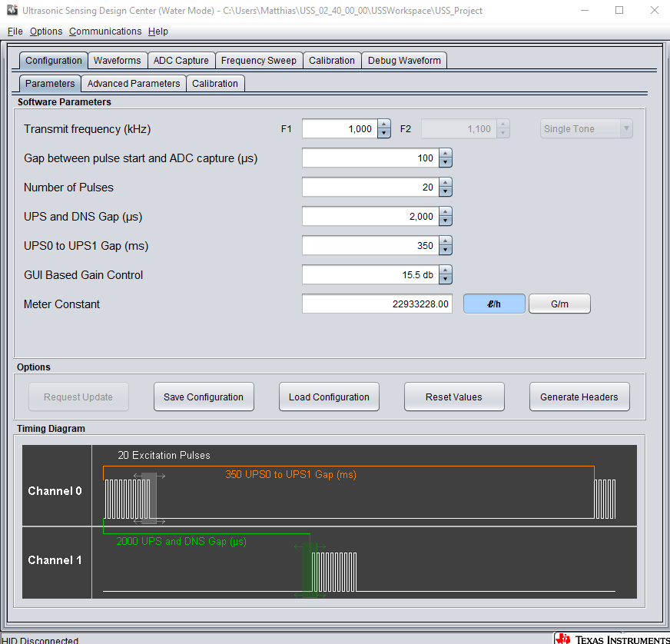Image resolution: width=670 pixels, height=644 pixels.
Task: Click the Number of Pulses field
Action: pyautogui.click(x=370, y=187)
